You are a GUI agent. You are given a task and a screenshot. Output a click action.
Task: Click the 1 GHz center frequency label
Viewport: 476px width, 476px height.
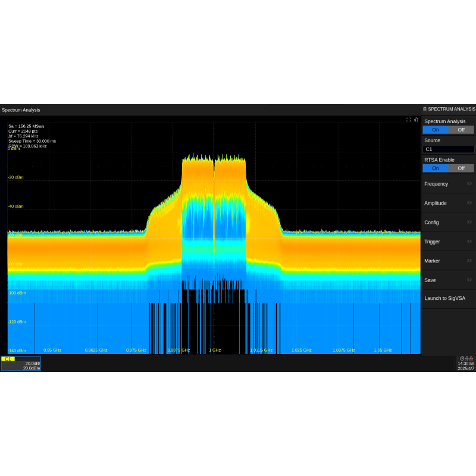pyautogui.click(x=215, y=350)
